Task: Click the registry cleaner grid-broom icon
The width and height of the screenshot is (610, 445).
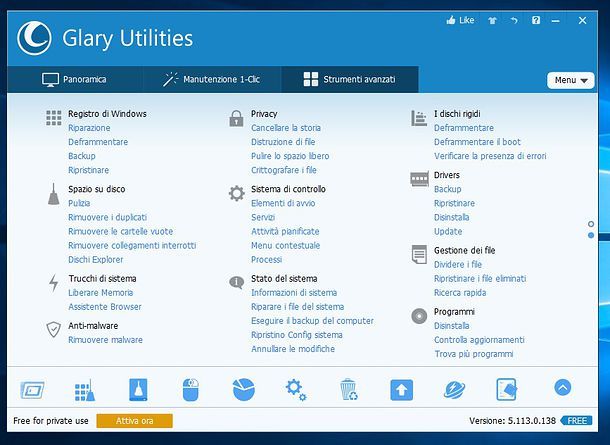Action: 85,390
